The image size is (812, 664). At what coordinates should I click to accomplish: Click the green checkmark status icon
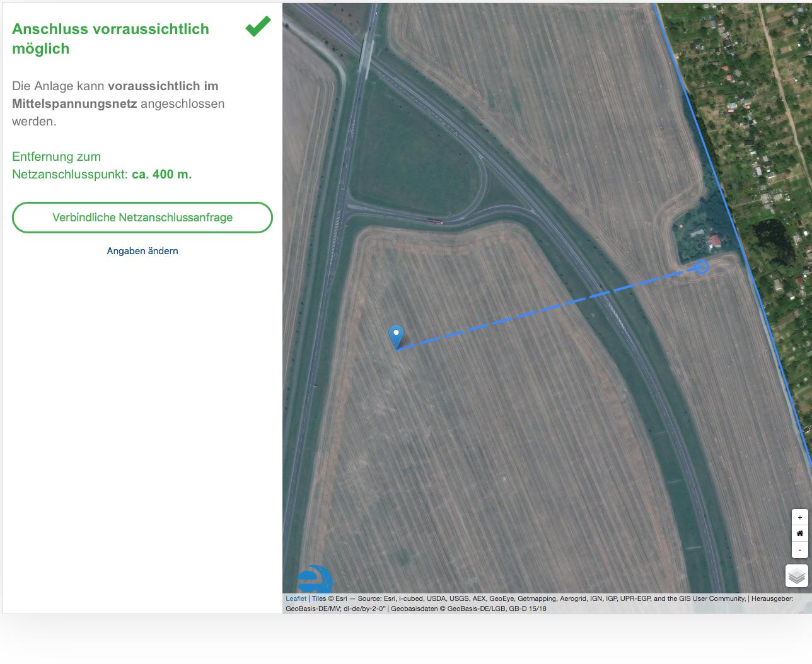coord(258,26)
